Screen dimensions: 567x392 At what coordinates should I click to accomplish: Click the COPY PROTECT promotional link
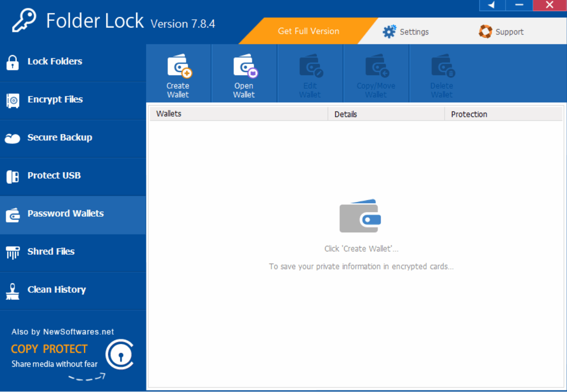tap(49, 348)
